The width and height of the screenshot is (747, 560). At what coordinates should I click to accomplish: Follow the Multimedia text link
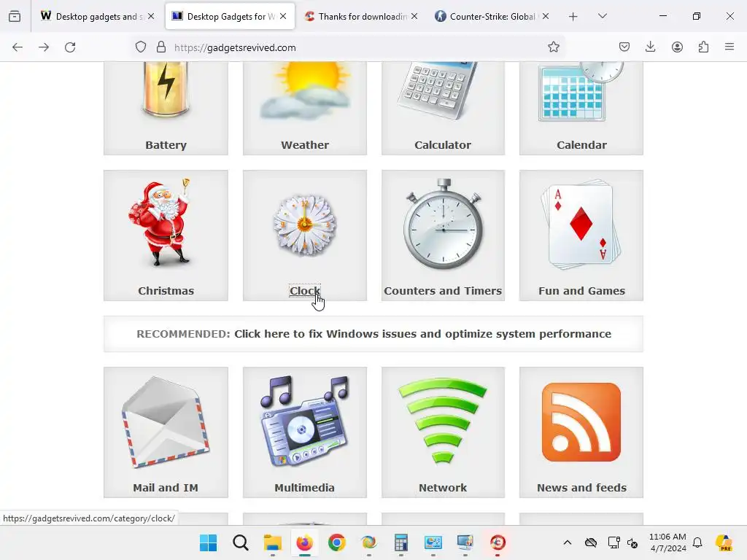pyautogui.click(x=304, y=488)
